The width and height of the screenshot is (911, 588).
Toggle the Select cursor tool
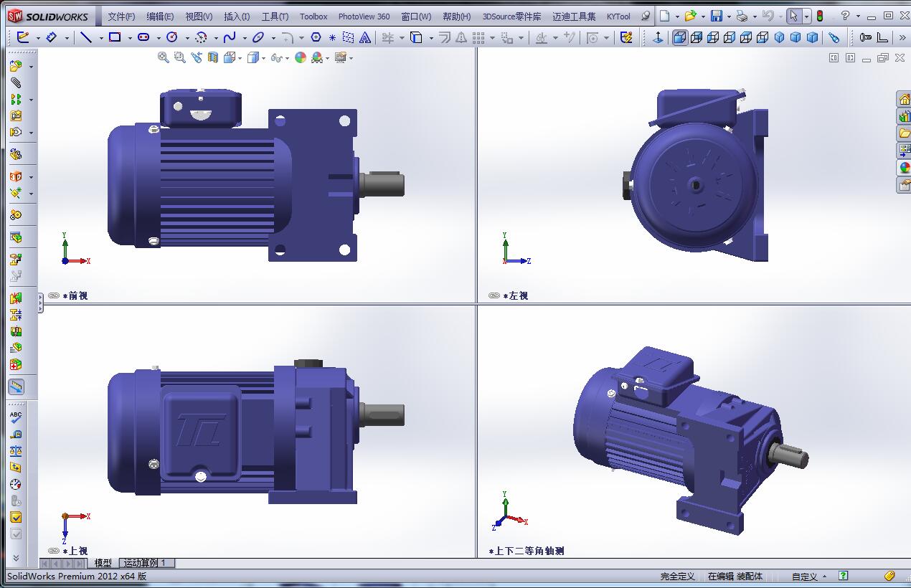tap(794, 16)
